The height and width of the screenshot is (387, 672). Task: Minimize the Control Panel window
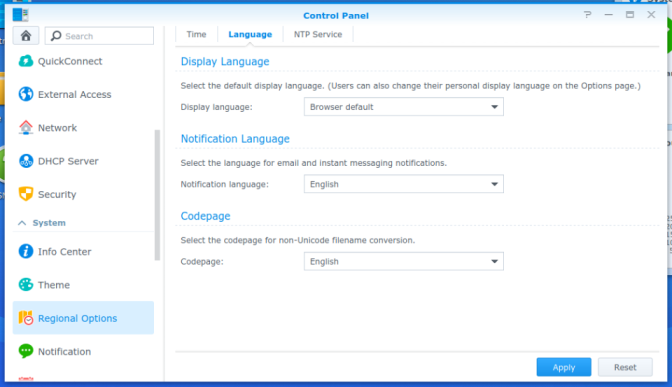click(609, 15)
